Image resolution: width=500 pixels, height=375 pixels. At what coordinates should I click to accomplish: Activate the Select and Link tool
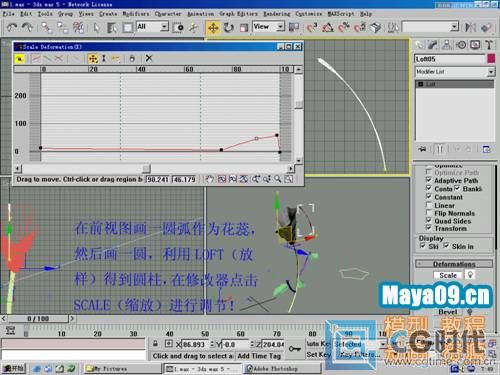click(x=46, y=27)
